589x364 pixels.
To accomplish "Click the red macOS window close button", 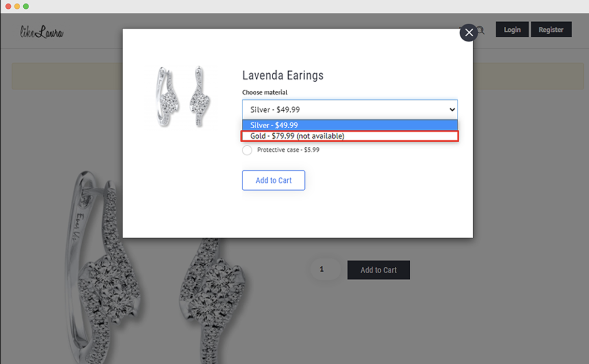I will (8, 6).
